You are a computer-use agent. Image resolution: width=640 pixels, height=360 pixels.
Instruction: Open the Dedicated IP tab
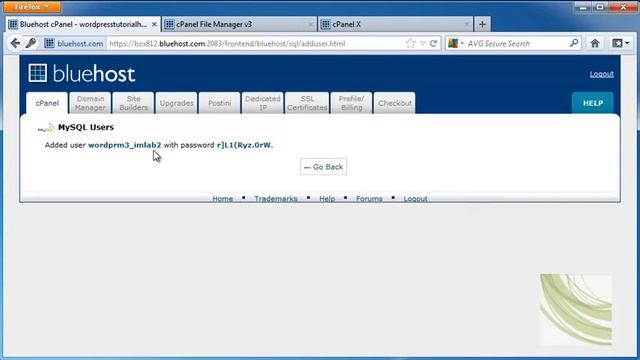(x=263, y=103)
